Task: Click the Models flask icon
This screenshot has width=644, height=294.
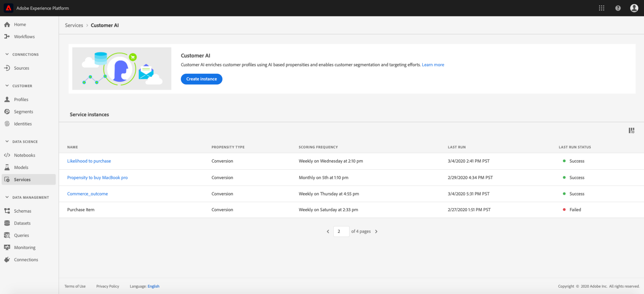Action: tap(7, 167)
